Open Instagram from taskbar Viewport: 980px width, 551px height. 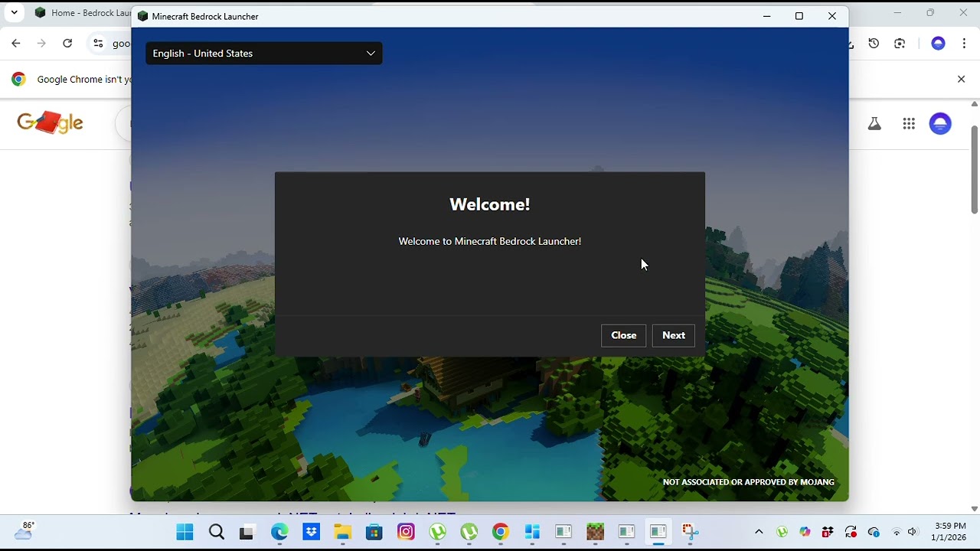406,532
